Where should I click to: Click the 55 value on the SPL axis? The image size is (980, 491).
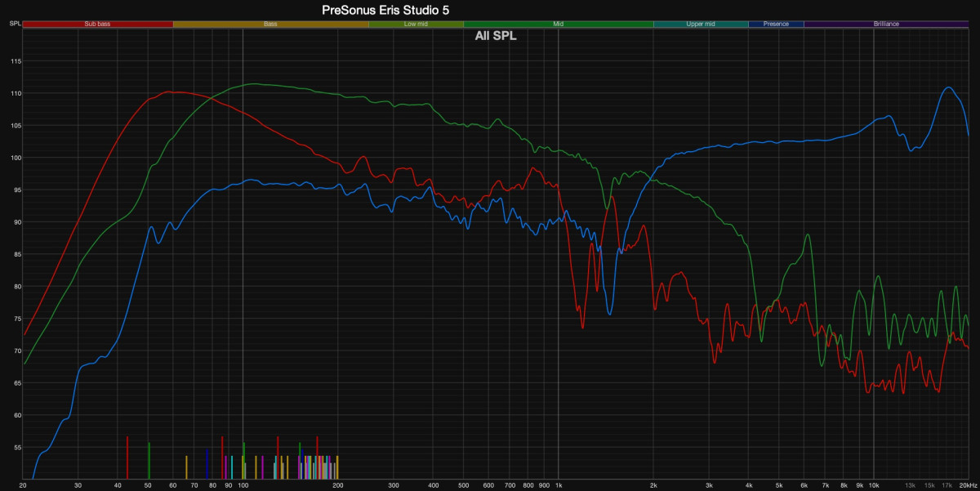click(x=17, y=448)
